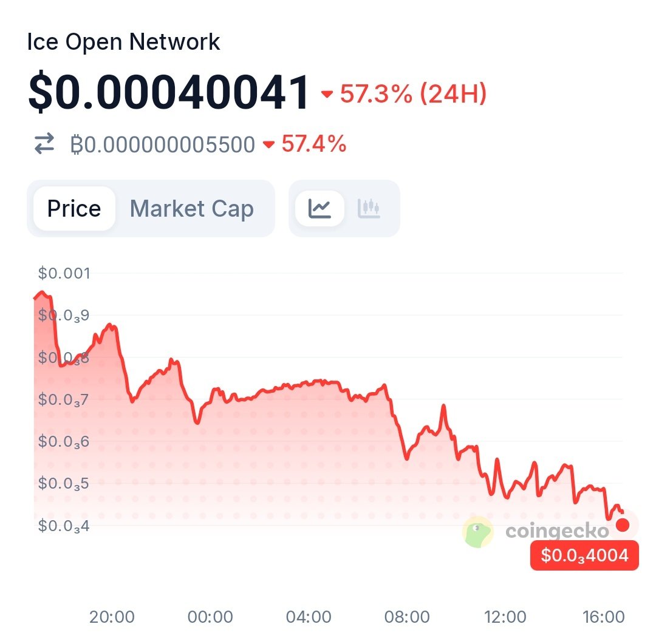Click the 12:00 time axis label
656x644 pixels.
(x=505, y=617)
